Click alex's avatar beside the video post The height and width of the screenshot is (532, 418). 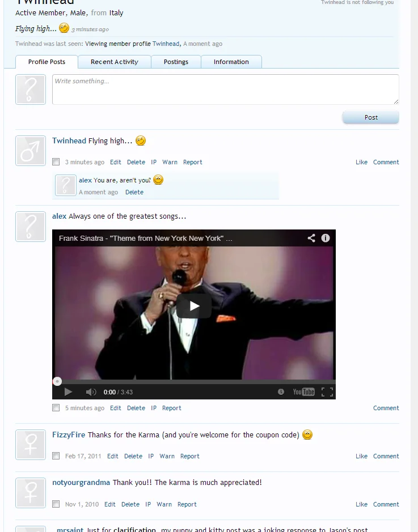click(31, 227)
